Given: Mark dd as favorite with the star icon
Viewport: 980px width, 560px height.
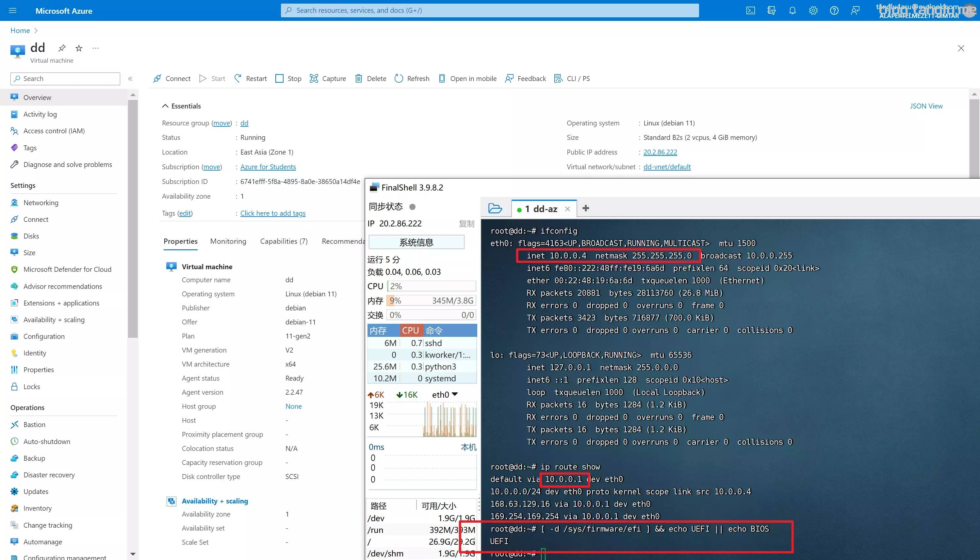Looking at the screenshot, I should (79, 48).
